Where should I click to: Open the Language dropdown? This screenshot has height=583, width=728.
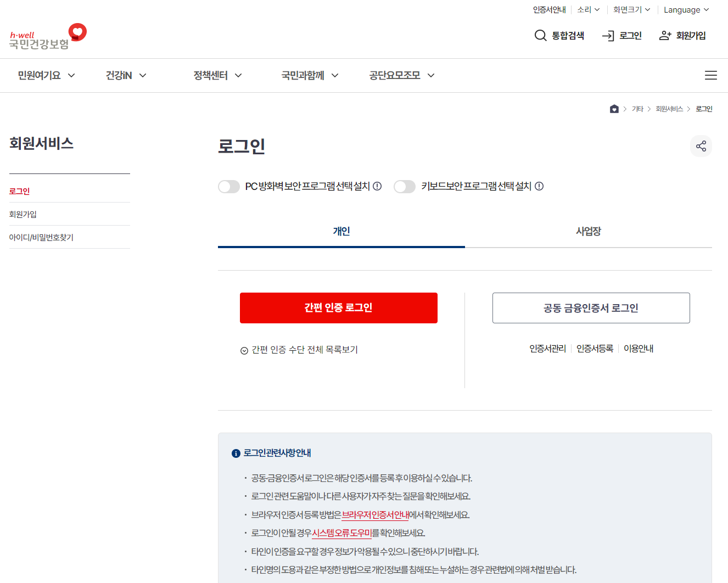point(686,9)
